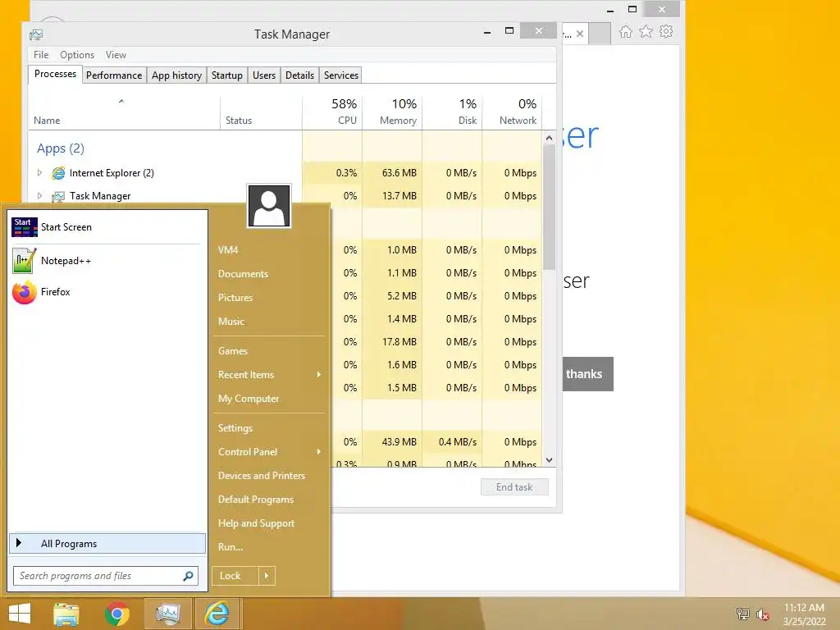Switch to the Services tab

(340, 75)
